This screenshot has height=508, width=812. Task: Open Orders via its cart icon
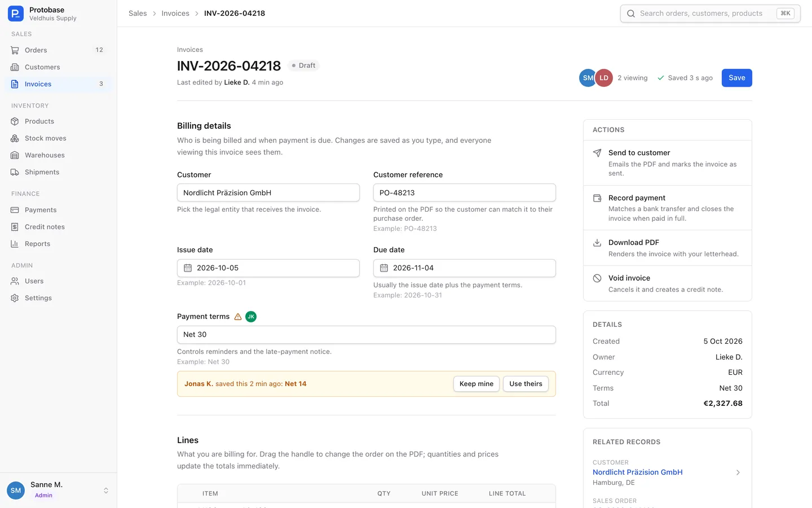pyautogui.click(x=15, y=50)
